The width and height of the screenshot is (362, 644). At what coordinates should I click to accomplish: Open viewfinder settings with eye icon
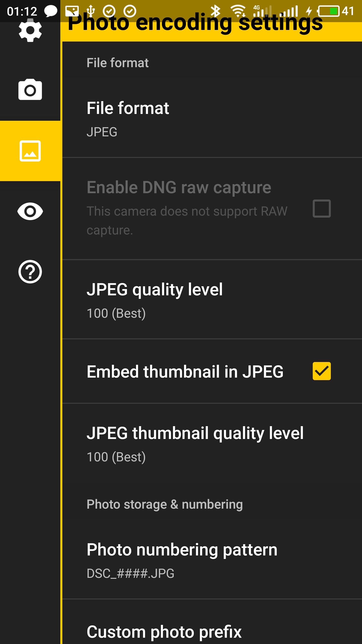click(30, 211)
